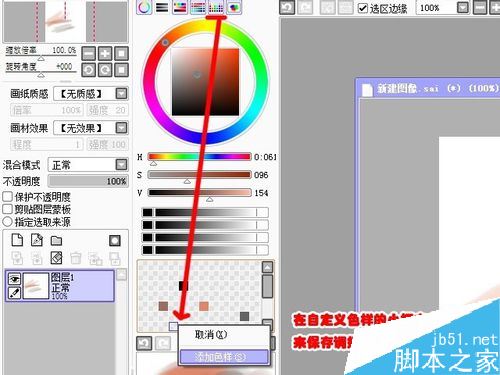Image resolution: width=500 pixels, height=375 pixels.
Task: Click the V value slider bar
Action: 199,193
